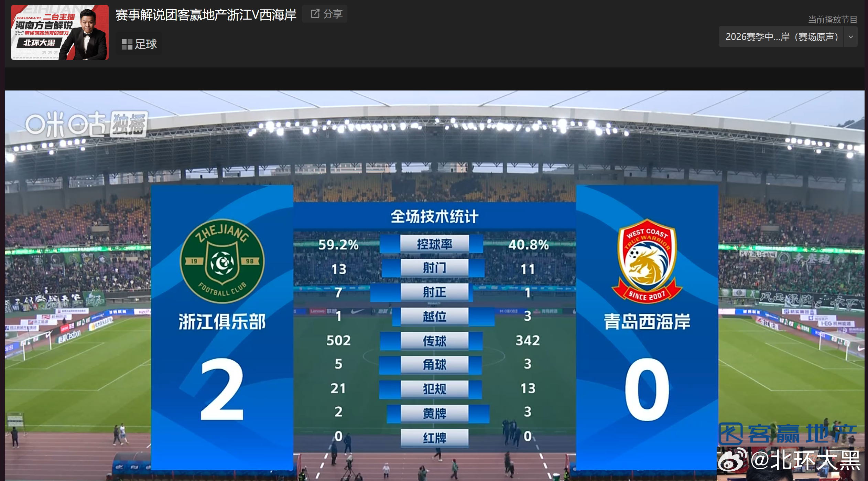Open the 北环大黑 streamer thumbnail
The image size is (868, 481).
60,32
